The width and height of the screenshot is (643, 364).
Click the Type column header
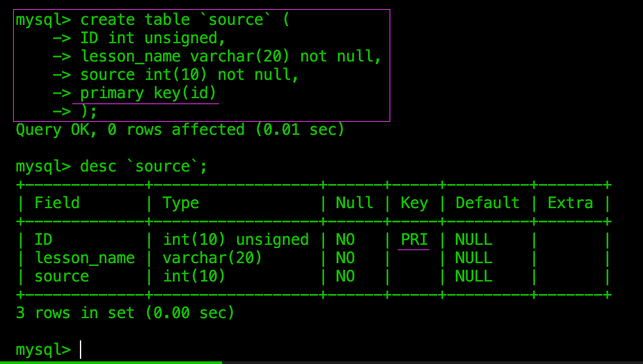(181, 204)
